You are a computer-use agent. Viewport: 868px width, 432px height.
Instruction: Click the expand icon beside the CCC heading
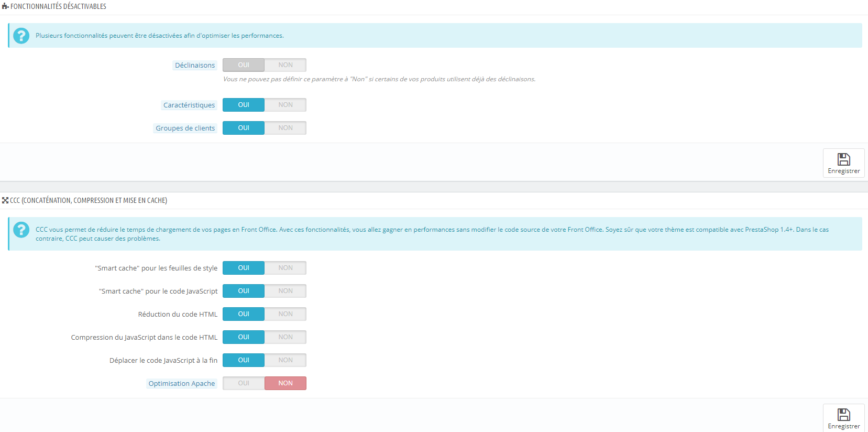tap(5, 200)
